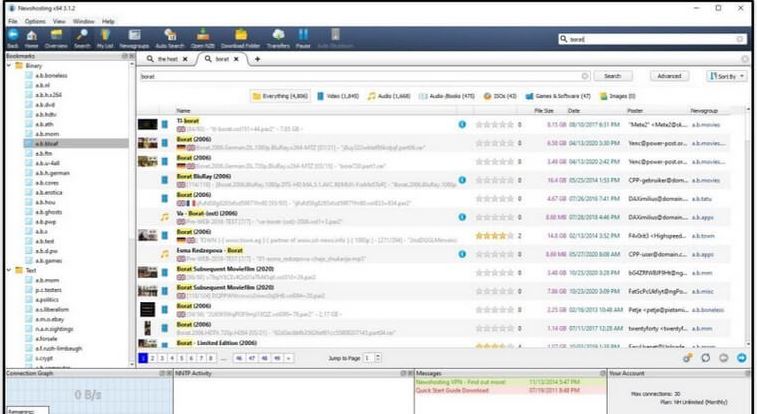Viewport: 757px width, 414px height.
Task: Open Quick Start Guide Download message
Action: [452, 390]
